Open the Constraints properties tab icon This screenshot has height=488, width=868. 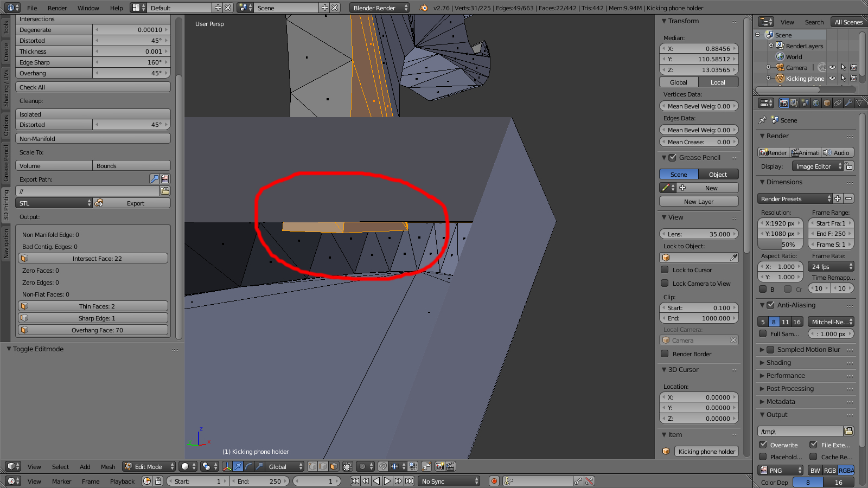pyautogui.click(x=838, y=103)
